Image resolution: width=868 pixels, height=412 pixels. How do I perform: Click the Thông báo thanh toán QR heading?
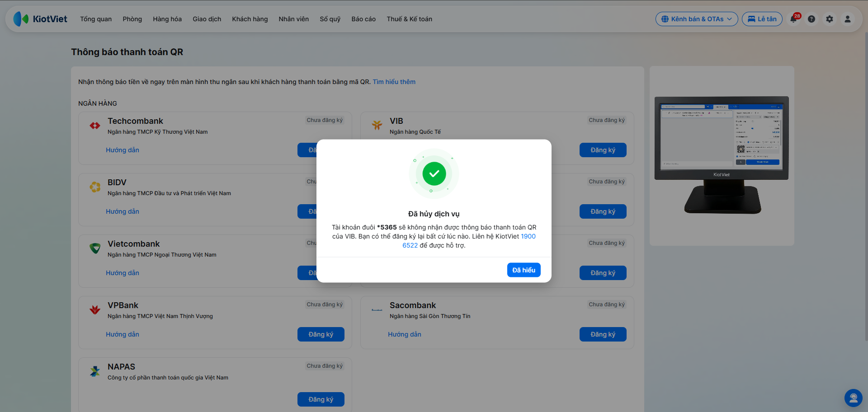[127, 52]
